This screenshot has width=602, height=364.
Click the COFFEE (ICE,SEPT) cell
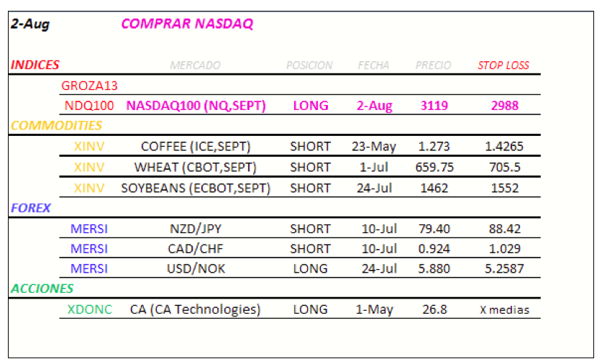pyautogui.click(x=196, y=147)
